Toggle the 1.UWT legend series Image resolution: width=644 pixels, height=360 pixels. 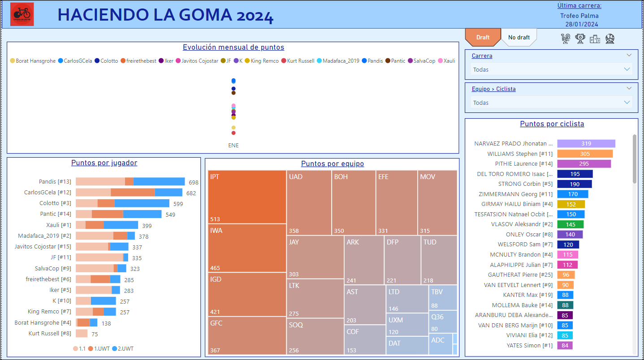91,348
